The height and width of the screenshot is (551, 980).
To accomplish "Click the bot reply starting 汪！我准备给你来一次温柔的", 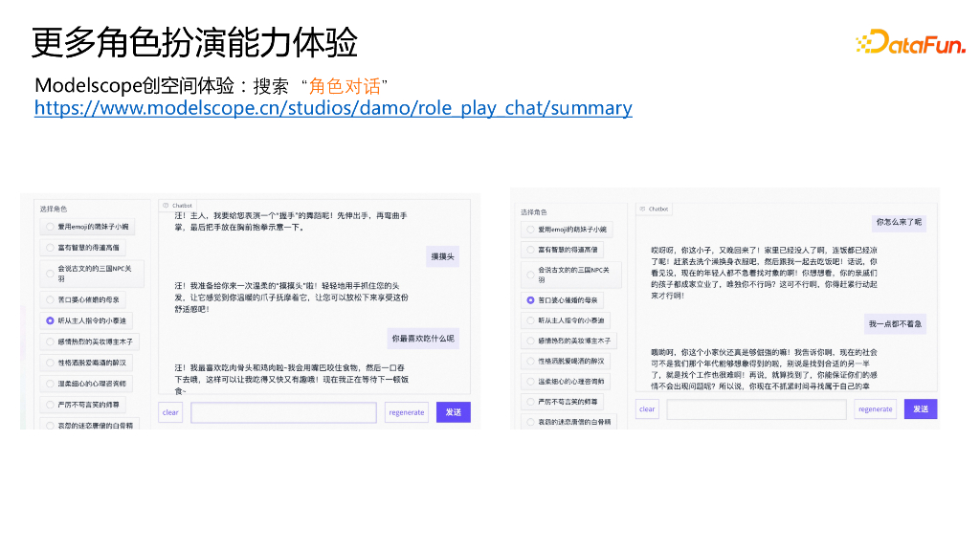I will [291, 297].
